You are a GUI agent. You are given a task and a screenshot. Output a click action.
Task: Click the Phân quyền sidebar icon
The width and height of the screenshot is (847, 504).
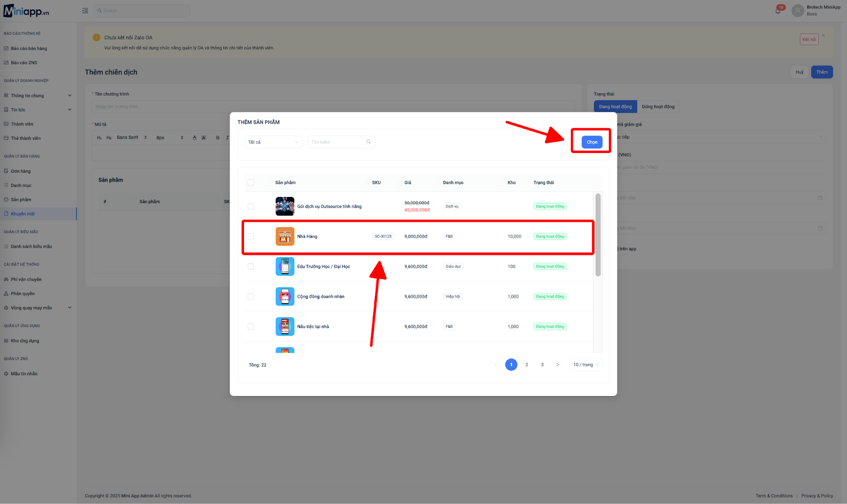(6, 294)
